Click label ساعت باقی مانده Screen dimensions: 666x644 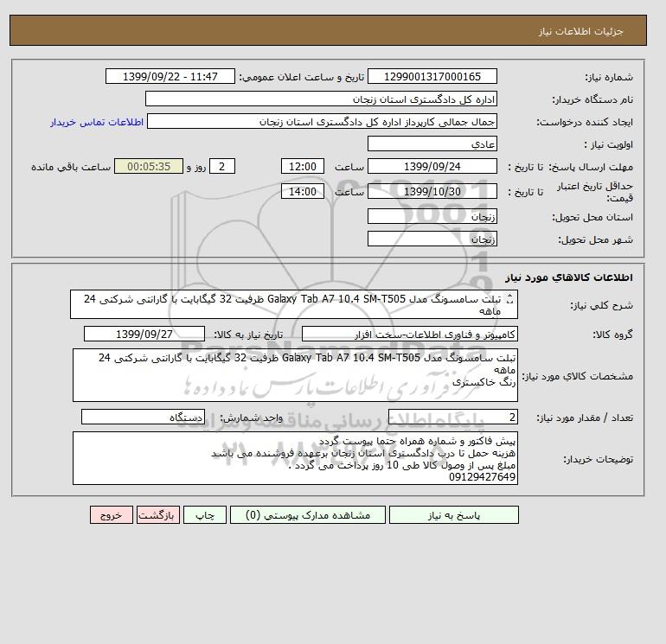(71, 167)
